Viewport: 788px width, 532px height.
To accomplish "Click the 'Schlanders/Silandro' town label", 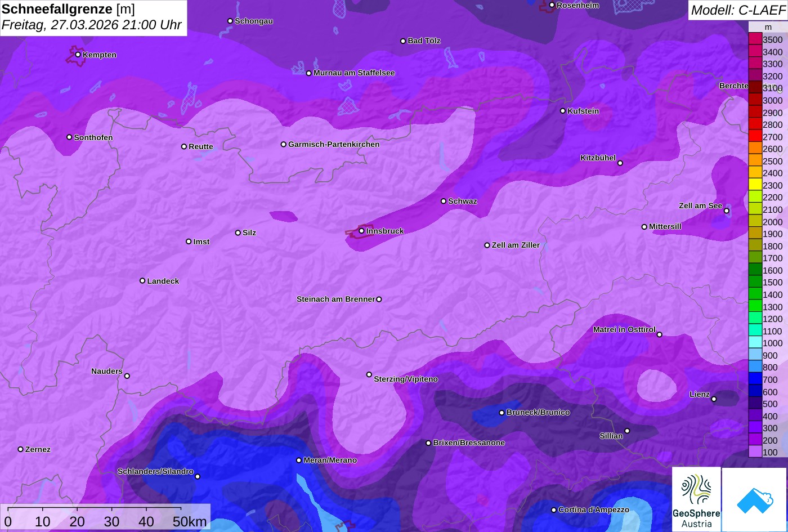I will (x=155, y=472).
